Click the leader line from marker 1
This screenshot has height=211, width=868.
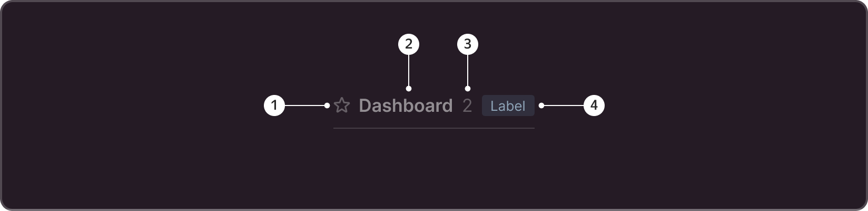point(304,105)
